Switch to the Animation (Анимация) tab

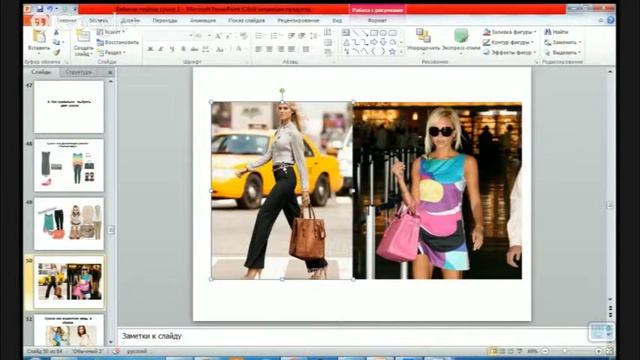point(203,20)
